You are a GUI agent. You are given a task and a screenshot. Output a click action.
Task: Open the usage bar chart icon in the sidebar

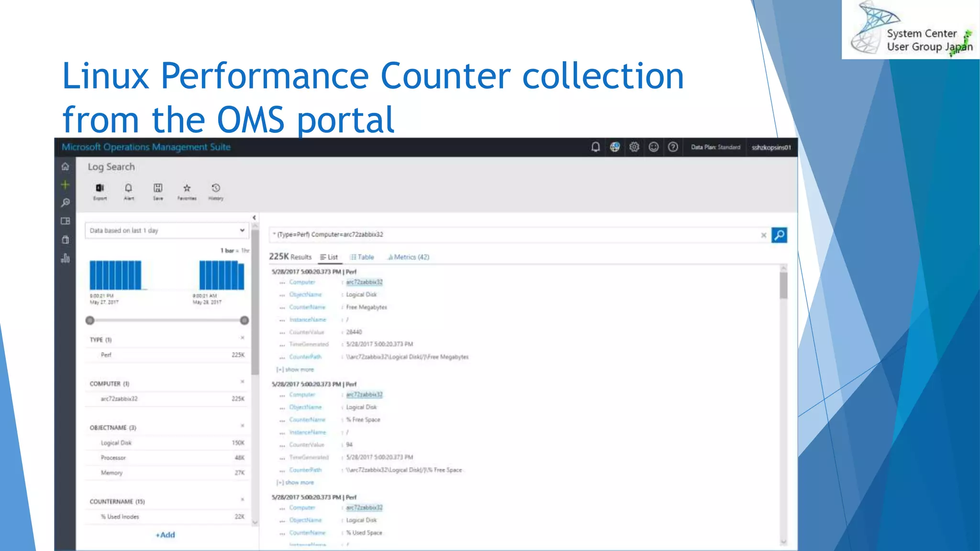(x=66, y=258)
